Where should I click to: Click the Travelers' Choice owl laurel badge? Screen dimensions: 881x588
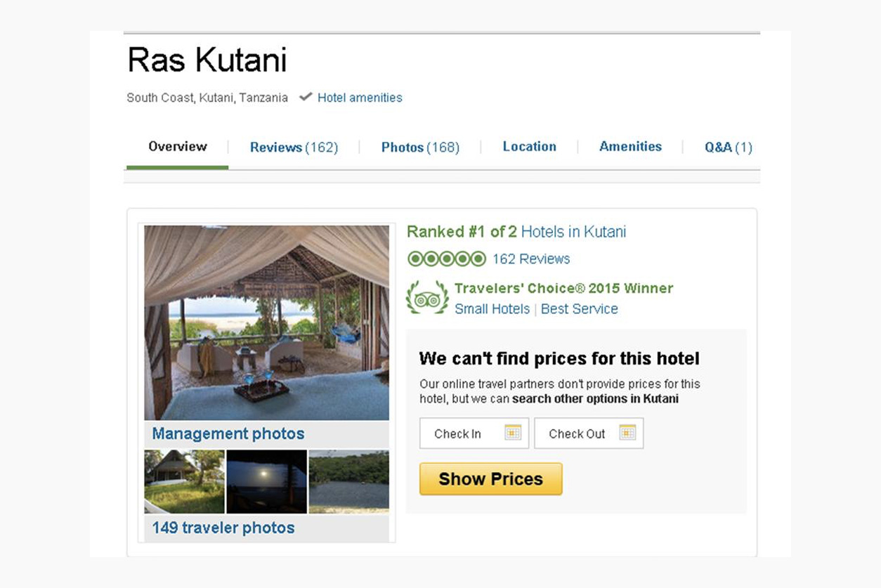point(427,298)
